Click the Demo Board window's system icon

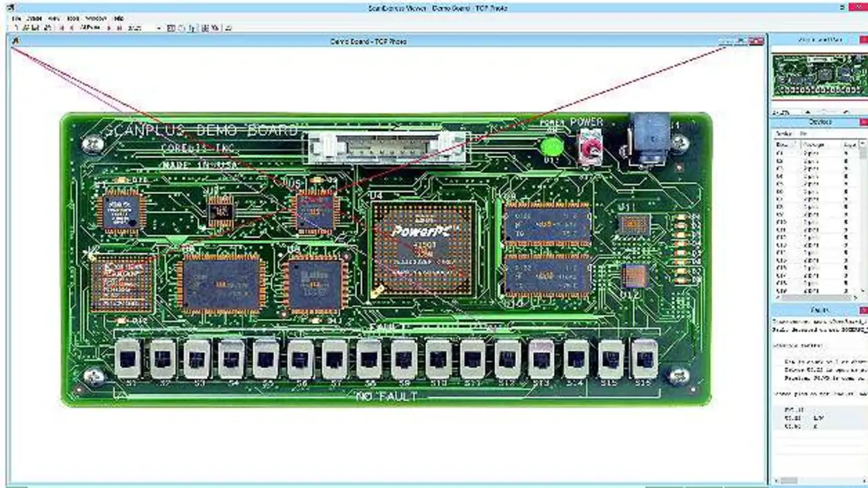[x=16, y=41]
